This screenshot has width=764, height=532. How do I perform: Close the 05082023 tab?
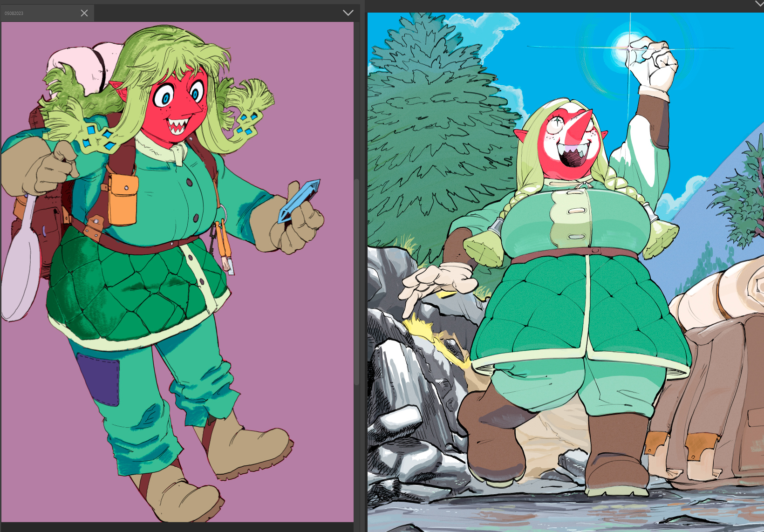pyautogui.click(x=84, y=13)
